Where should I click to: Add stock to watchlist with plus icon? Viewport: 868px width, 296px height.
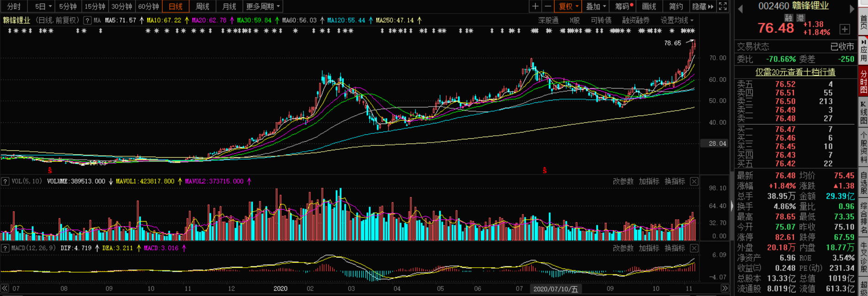pos(845,29)
